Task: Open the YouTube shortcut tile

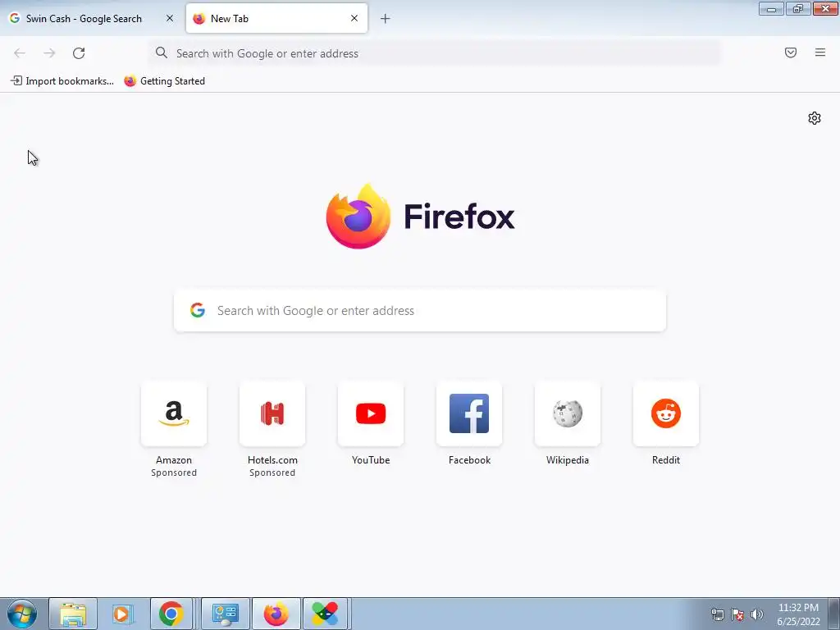Action: (371, 413)
